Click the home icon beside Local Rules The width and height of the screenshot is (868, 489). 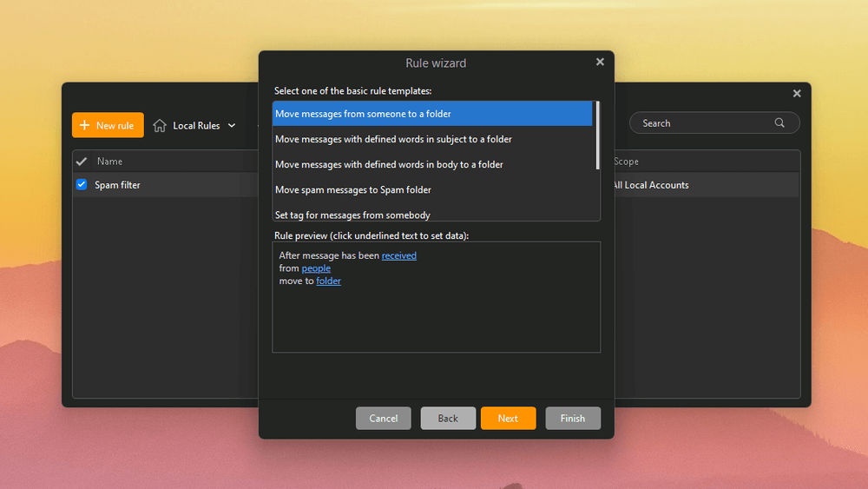pos(160,125)
